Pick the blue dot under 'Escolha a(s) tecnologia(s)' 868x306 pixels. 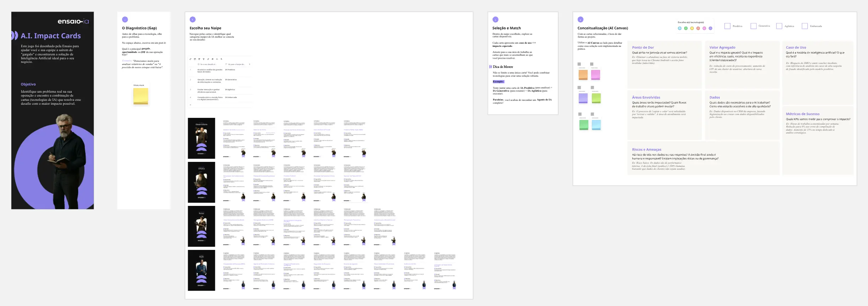coord(680,28)
